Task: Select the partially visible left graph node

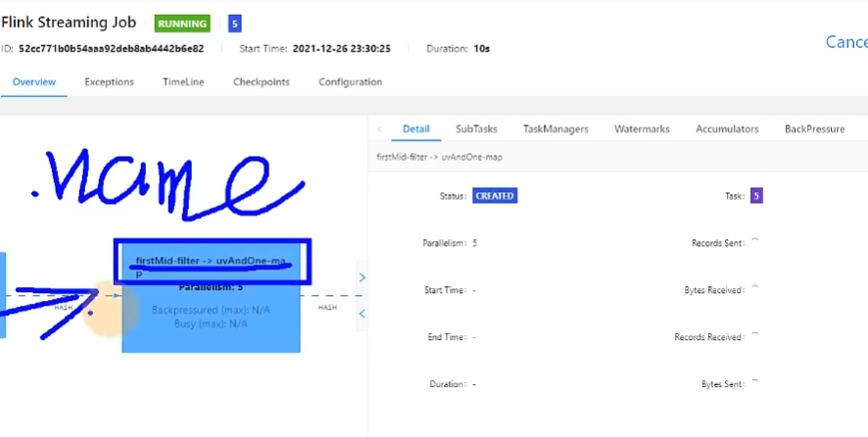Action: point(3,295)
